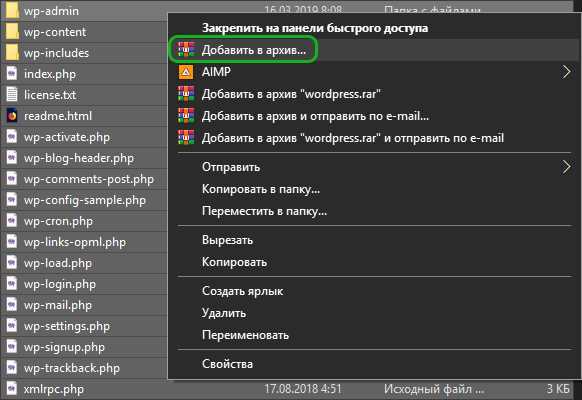Select the xmlrpc.php file name

54,389
